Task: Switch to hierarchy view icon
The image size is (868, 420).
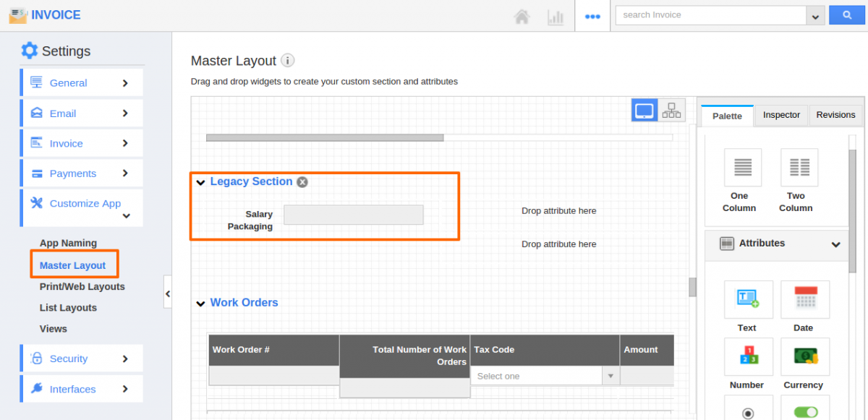Action: coord(672,111)
